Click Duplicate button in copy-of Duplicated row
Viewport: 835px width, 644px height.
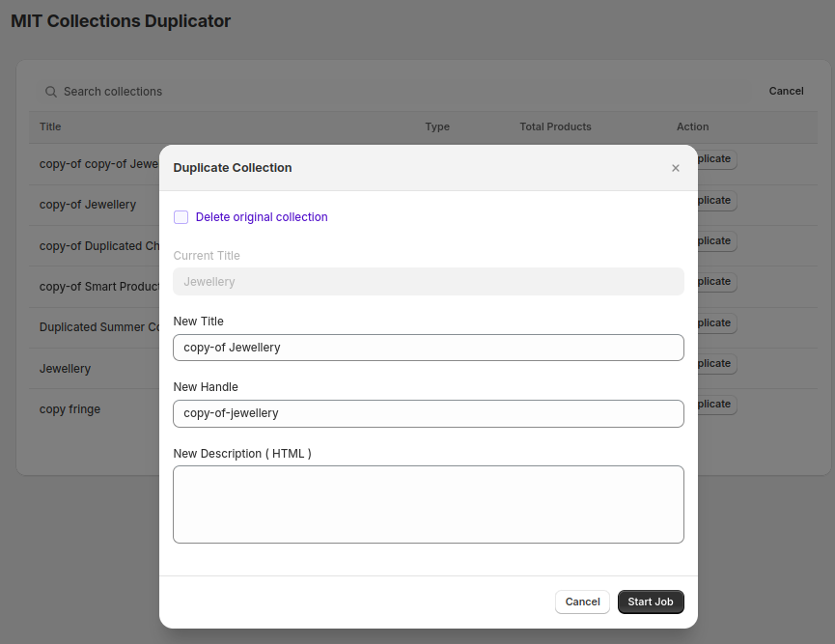717,240
